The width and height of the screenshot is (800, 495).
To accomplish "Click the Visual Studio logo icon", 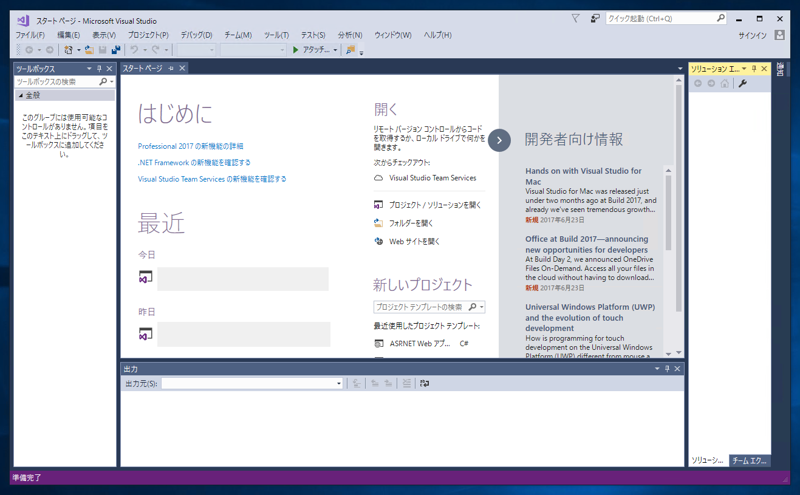I will 23,20.
